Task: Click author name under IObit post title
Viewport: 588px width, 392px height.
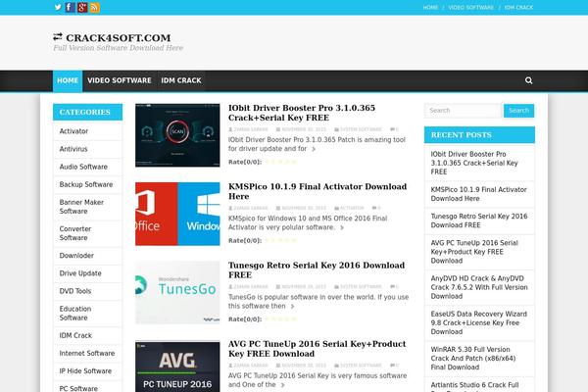Action: point(251,129)
